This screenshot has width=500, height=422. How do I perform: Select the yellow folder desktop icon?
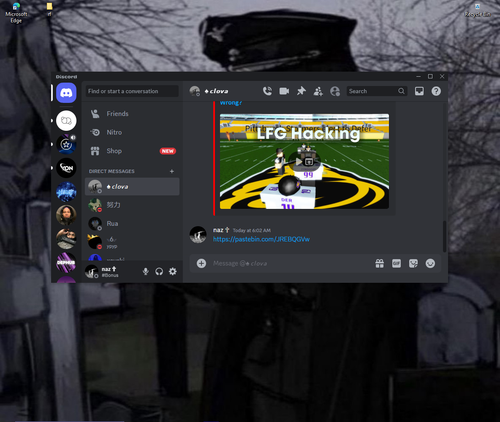tap(49, 9)
